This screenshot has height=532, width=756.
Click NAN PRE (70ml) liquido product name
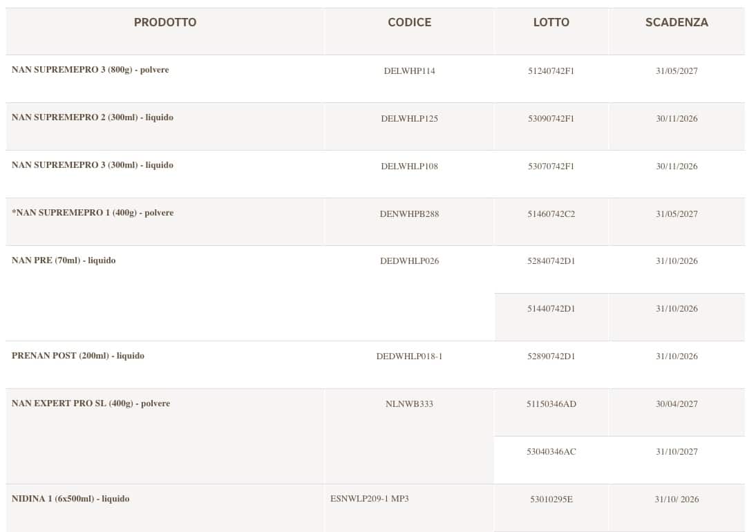click(64, 260)
